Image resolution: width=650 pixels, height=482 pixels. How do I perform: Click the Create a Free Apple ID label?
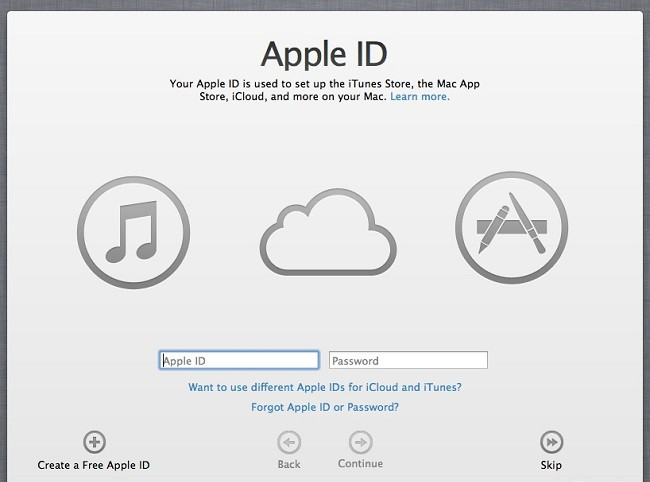click(x=94, y=465)
